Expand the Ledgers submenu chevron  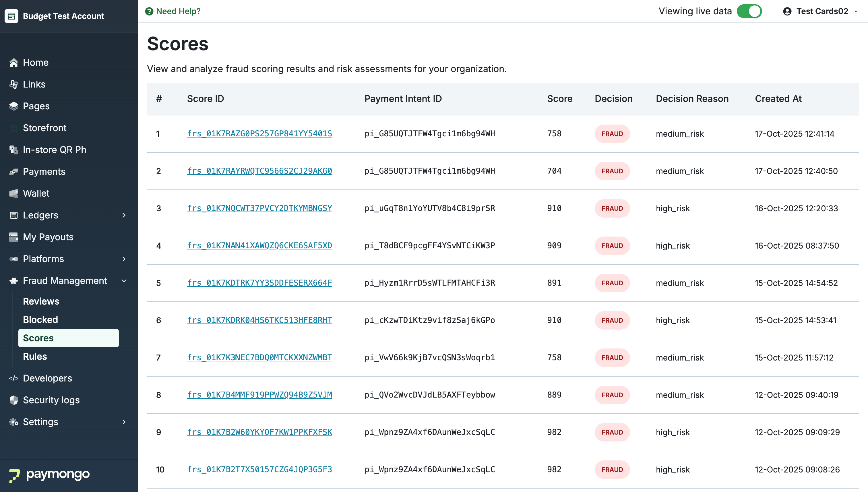(124, 215)
